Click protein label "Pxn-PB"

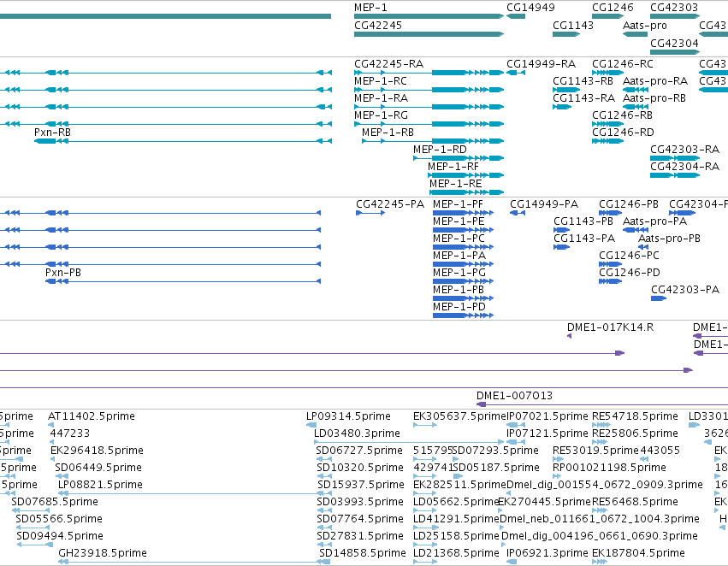63,274
